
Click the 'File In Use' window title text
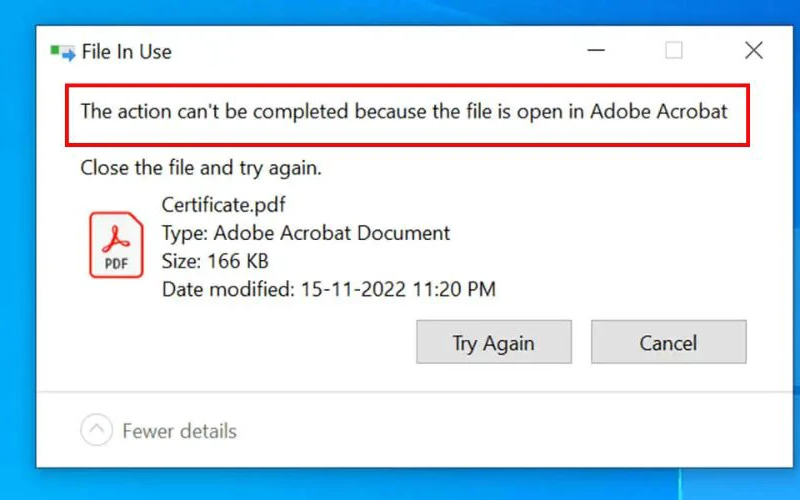click(x=127, y=52)
